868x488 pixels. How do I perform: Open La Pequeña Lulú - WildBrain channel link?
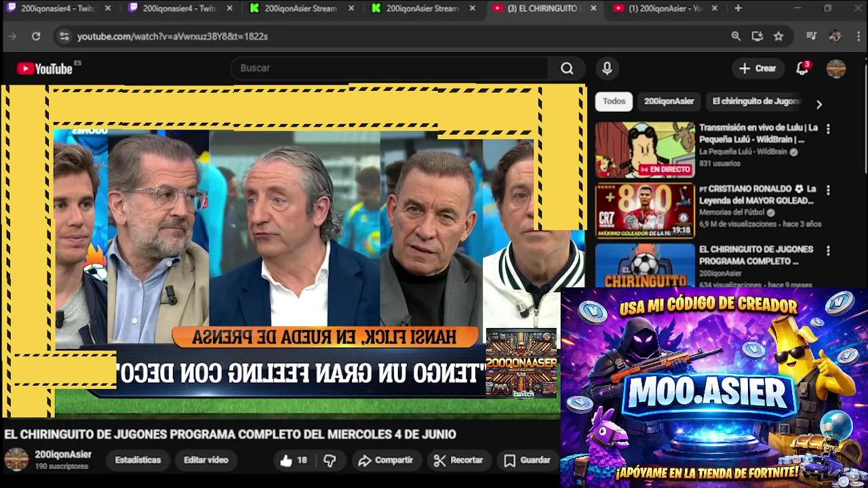[745, 152]
